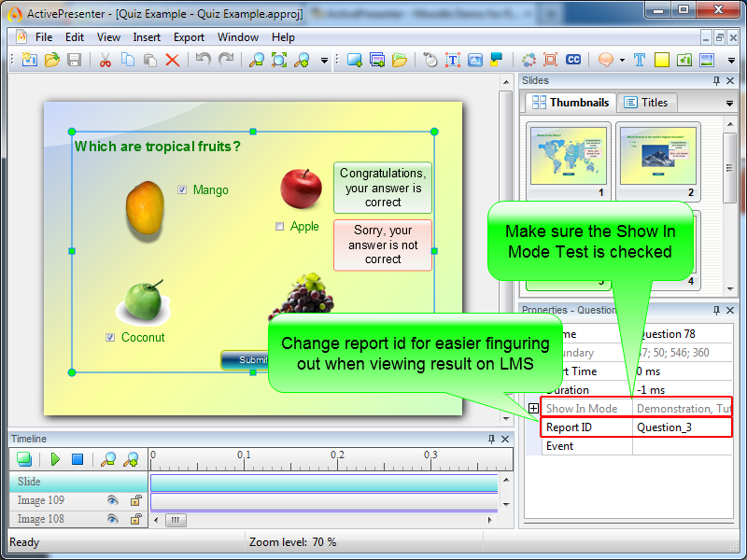This screenshot has height=560, width=747.
Task: Open the toolbar overflow dropdown
Action: (x=731, y=59)
